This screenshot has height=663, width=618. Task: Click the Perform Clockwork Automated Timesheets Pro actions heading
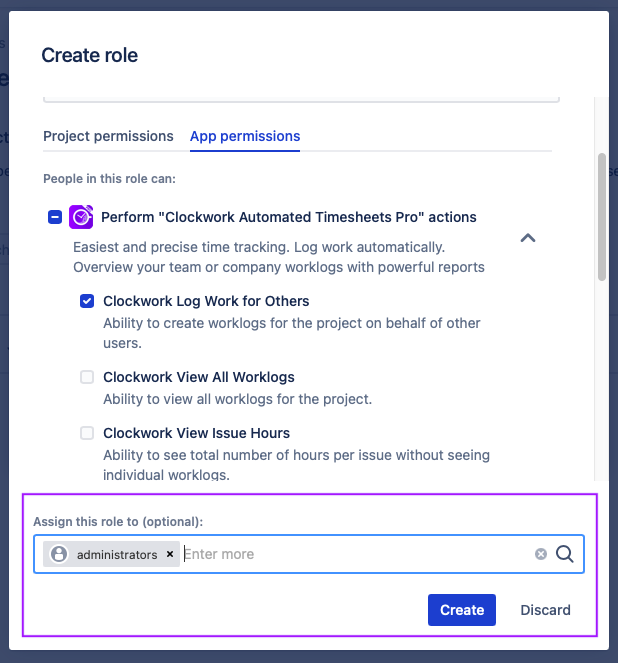[x=289, y=217]
